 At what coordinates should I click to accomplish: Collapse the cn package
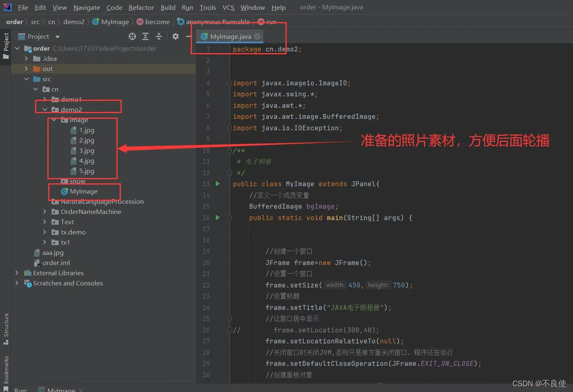(36, 89)
